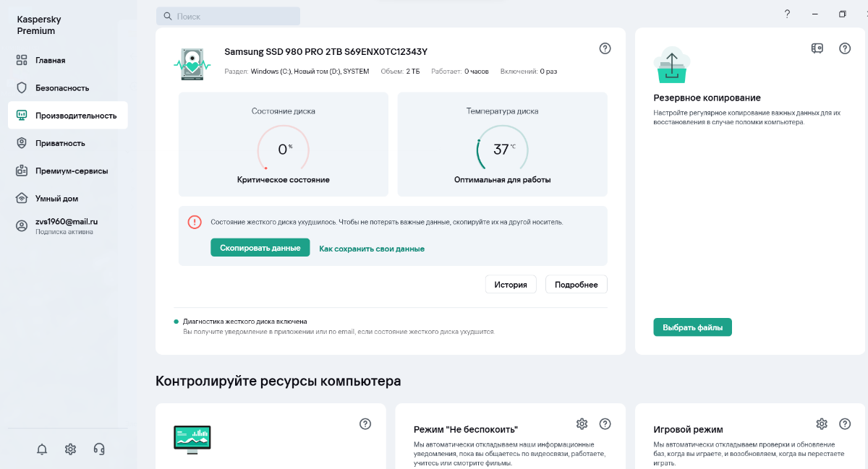The image size is (868, 469).
Task: Click the red warning exclamation icon
Action: pyautogui.click(x=195, y=222)
